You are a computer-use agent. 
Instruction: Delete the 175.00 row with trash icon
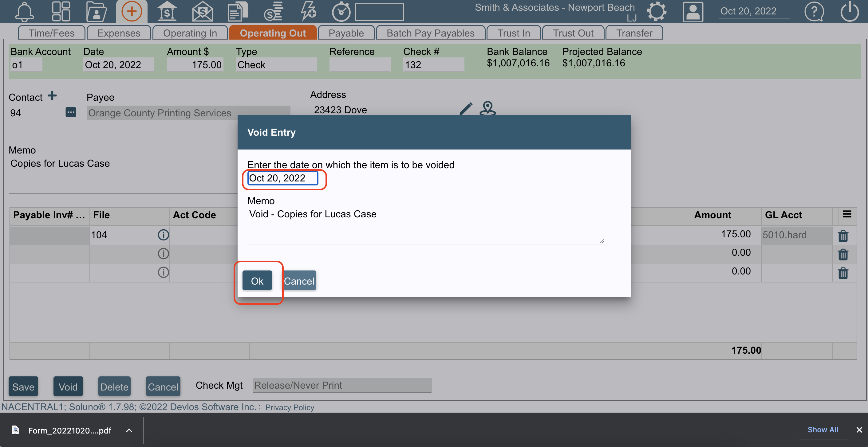pos(843,236)
